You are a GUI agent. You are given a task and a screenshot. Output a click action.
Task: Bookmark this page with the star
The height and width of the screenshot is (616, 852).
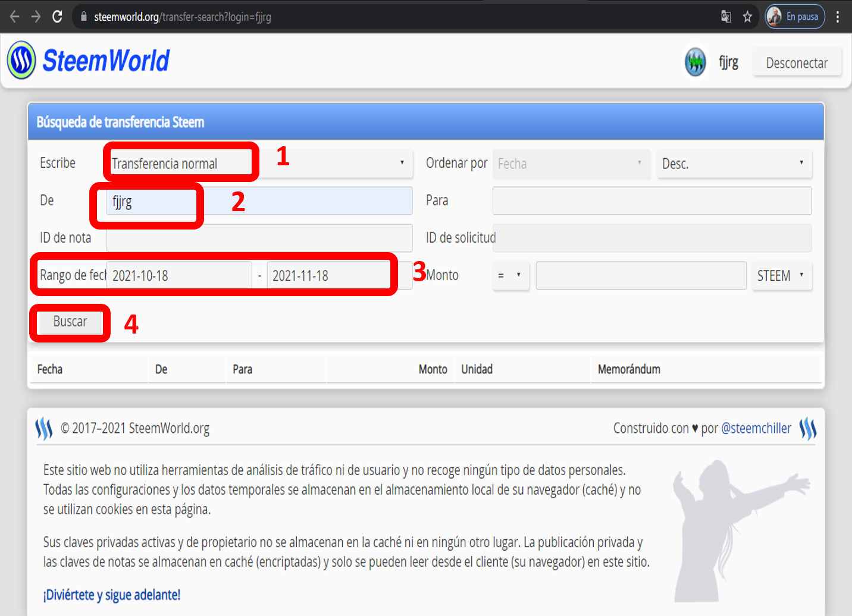click(747, 17)
